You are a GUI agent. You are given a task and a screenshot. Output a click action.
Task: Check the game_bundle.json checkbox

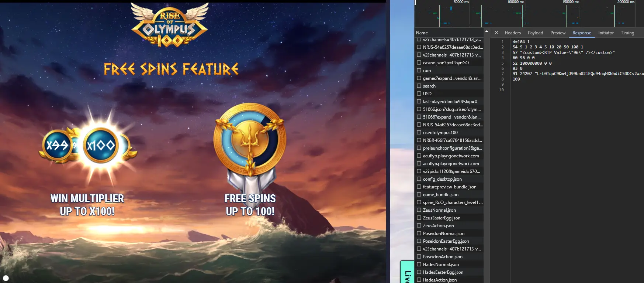pyautogui.click(x=419, y=195)
